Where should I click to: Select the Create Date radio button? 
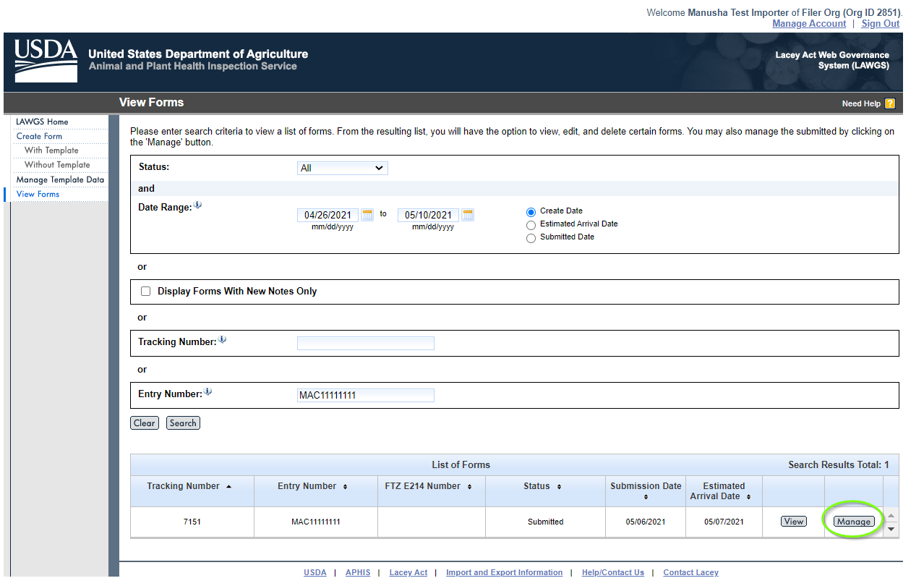(531, 212)
